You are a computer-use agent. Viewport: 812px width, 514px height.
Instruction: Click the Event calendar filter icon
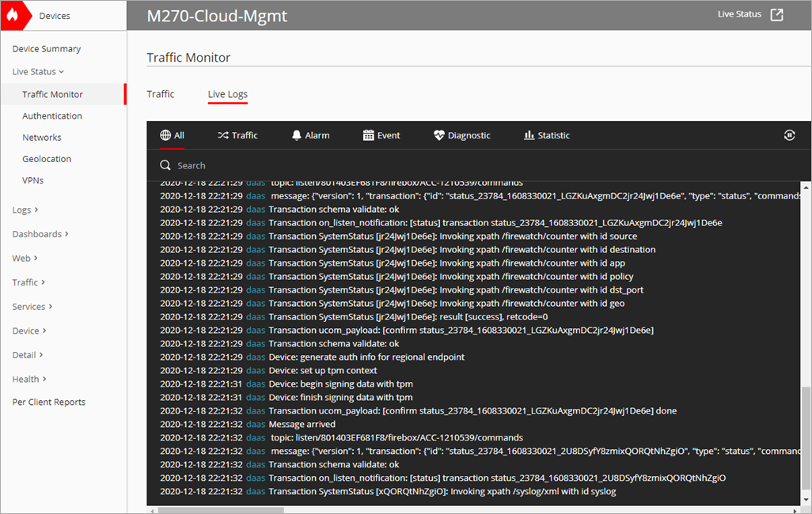tap(367, 134)
